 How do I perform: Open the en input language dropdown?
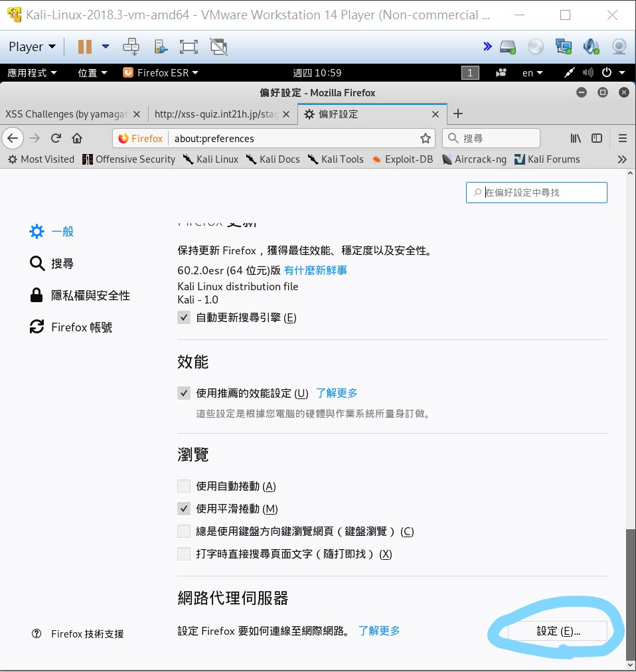[x=532, y=73]
